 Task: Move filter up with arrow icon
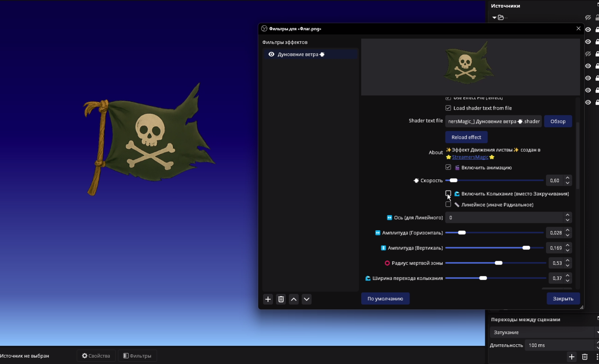294,299
